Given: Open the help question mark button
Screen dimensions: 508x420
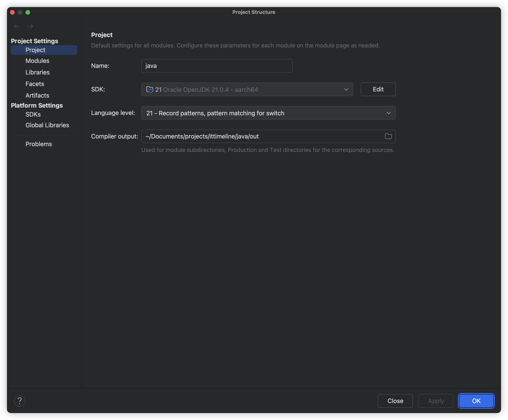Looking at the screenshot, I should (x=20, y=401).
